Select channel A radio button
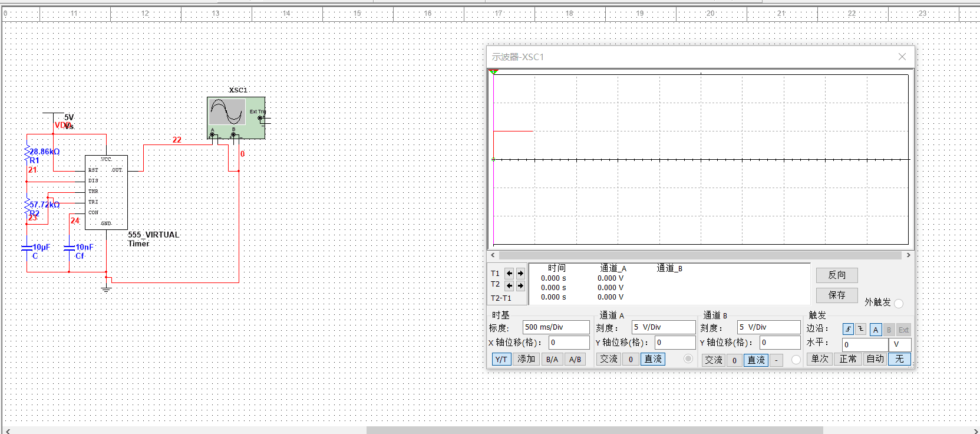This screenshot has height=434, width=980. coord(688,359)
